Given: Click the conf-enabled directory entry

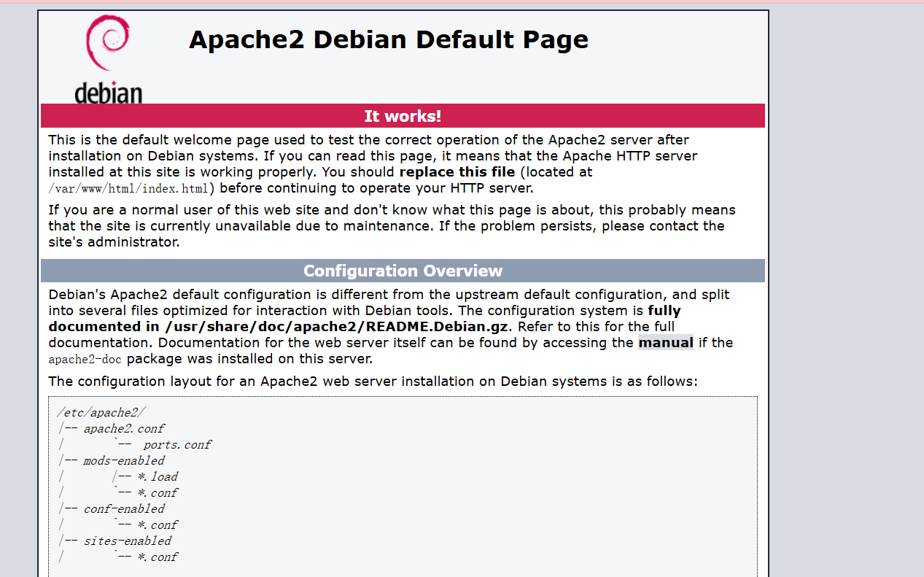Looking at the screenshot, I should pos(123,509).
